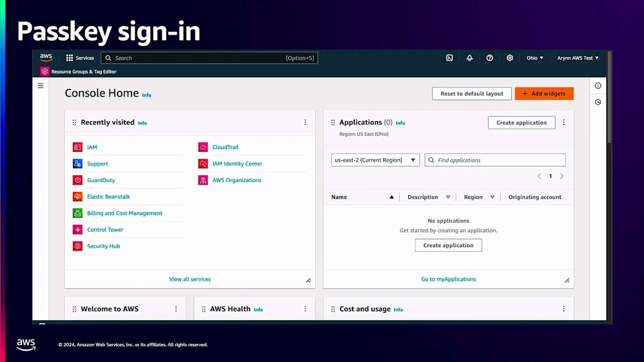Click the IAM service icon

(x=77, y=147)
